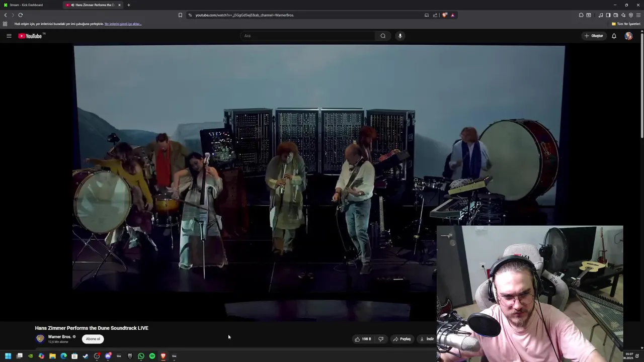Open the browser main menu hamburger
The image size is (644, 362).
pos(638,15)
